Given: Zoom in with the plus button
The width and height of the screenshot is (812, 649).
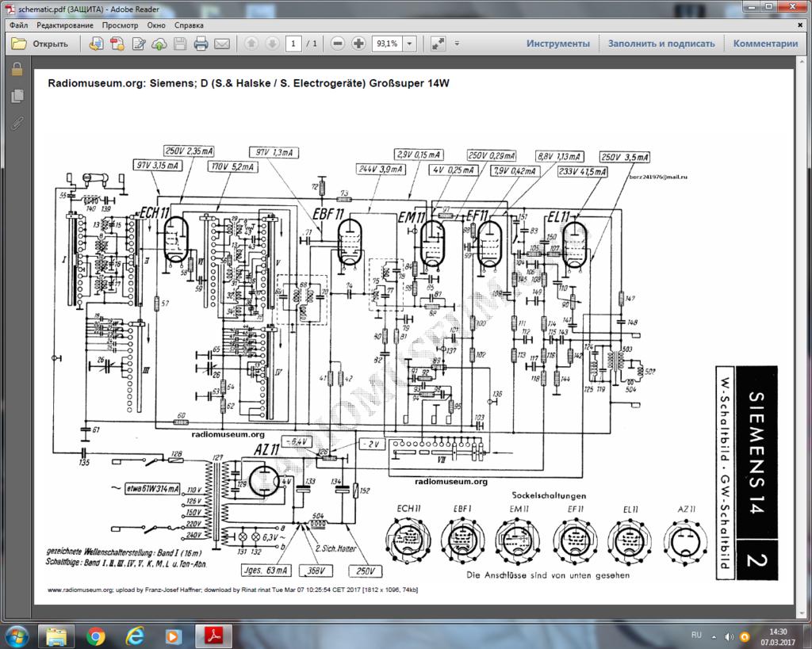Looking at the screenshot, I should tap(358, 44).
